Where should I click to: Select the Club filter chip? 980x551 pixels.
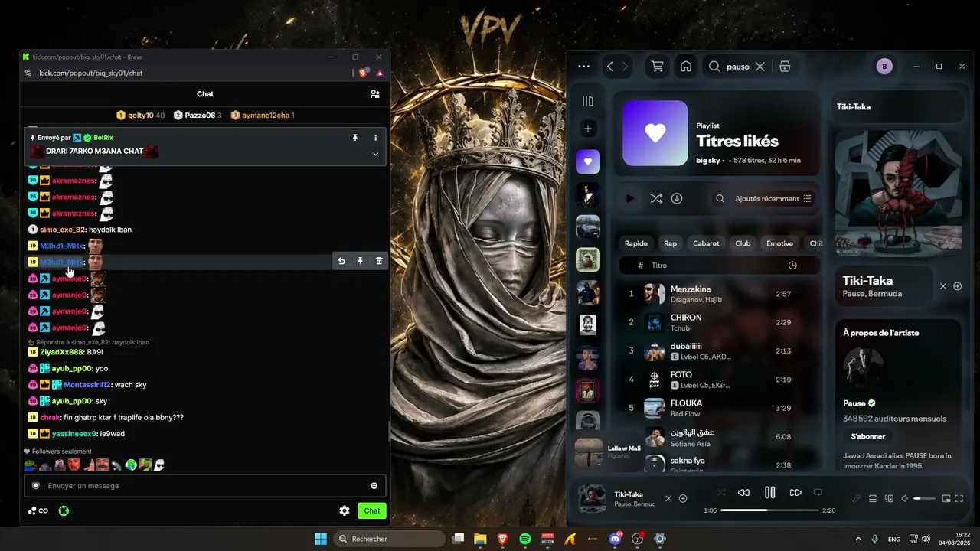click(743, 243)
